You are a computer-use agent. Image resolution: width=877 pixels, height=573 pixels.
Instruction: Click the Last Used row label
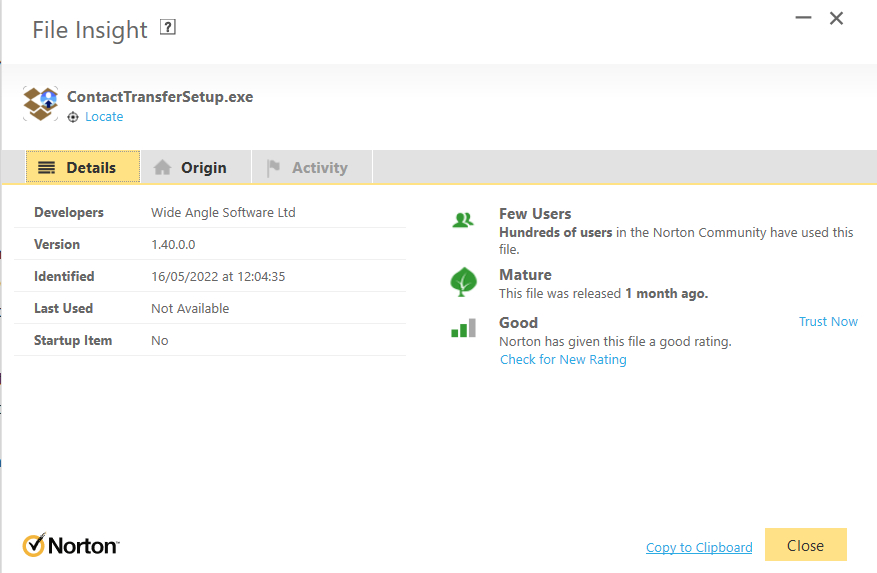63,308
